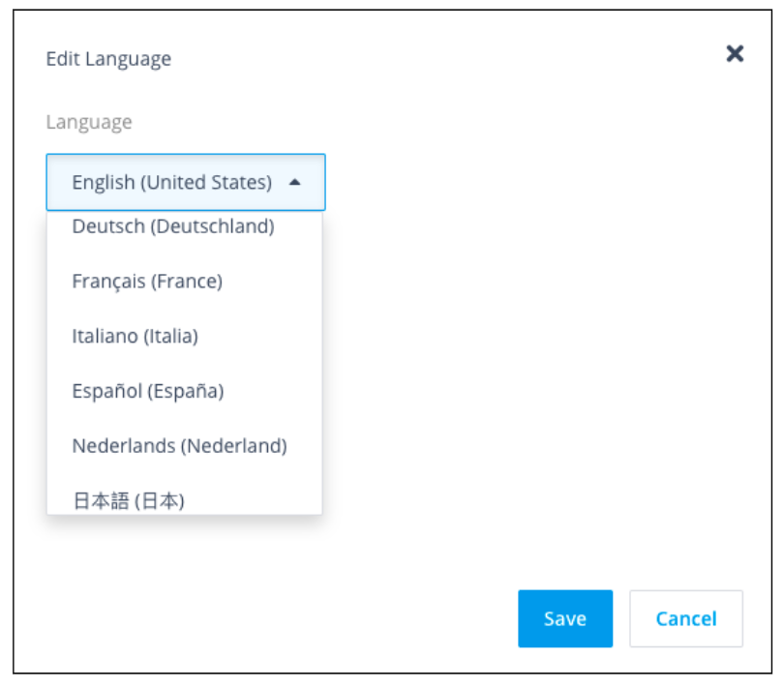Switch the language to Dutch
Screen dimensions: 784x688
coord(179,446)
